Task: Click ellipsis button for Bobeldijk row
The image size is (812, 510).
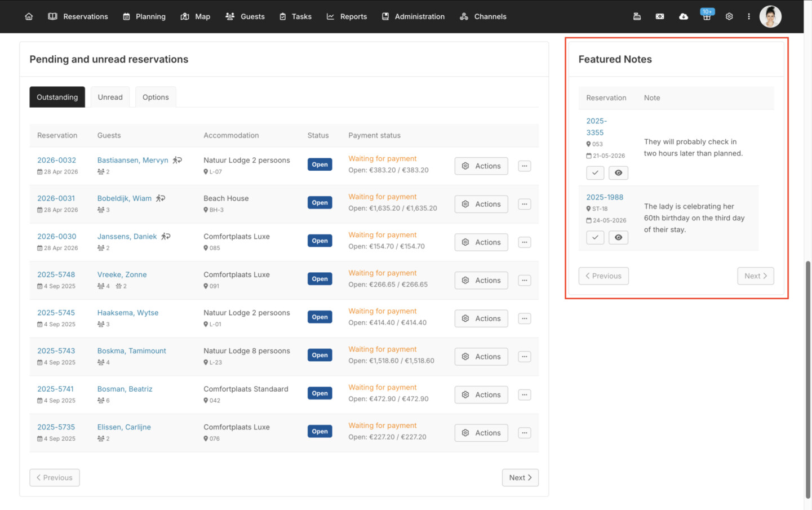Action: [x=525, y=204]
